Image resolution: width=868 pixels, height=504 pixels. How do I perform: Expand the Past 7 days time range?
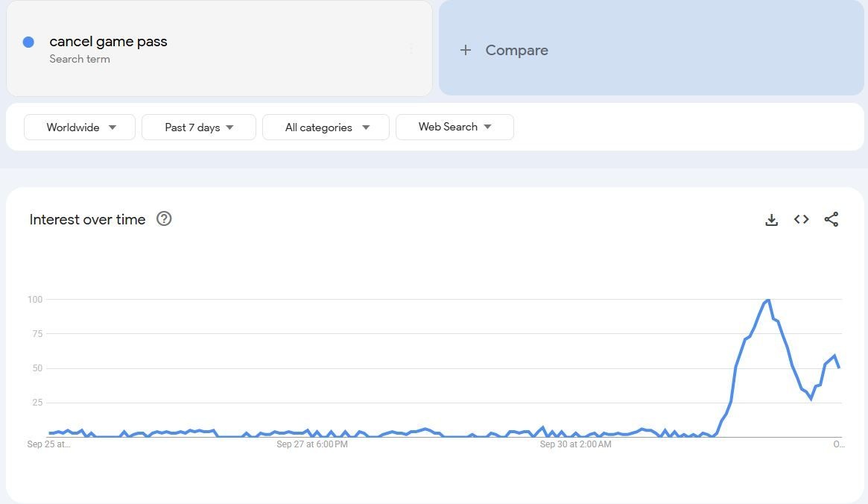(x=199, y=127)
